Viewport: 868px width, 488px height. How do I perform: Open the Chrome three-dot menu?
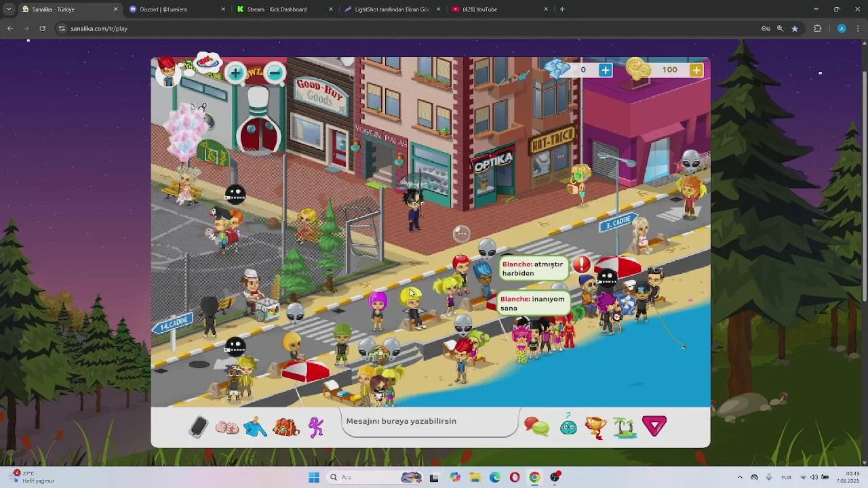click(x=859, y=28)
